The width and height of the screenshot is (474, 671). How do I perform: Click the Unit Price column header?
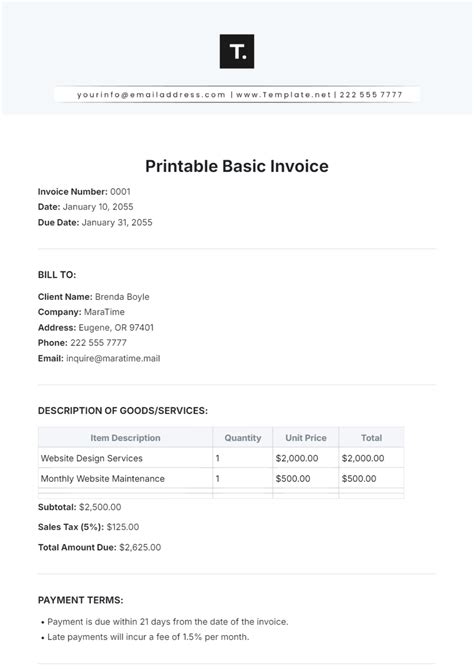[306, 438]
